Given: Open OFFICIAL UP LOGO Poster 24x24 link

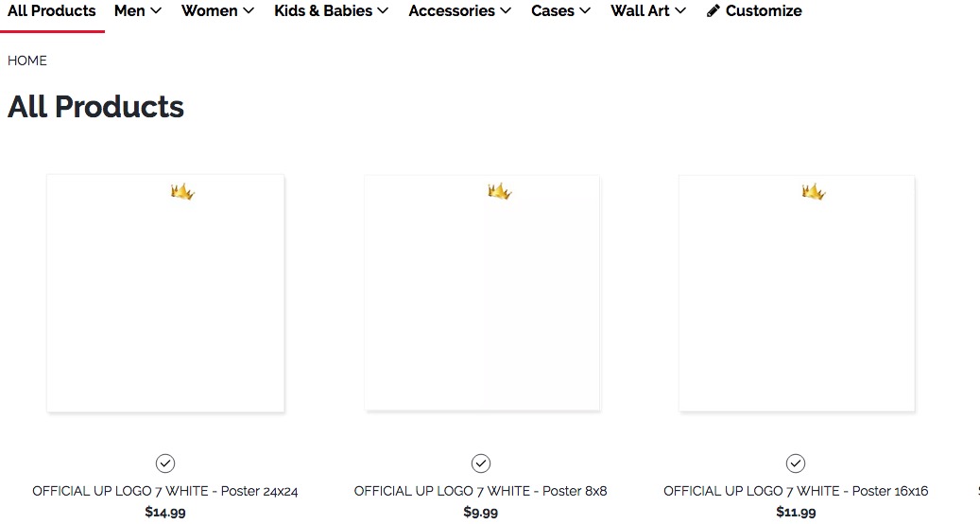Looking at the screenshot, I should (165, 491).
